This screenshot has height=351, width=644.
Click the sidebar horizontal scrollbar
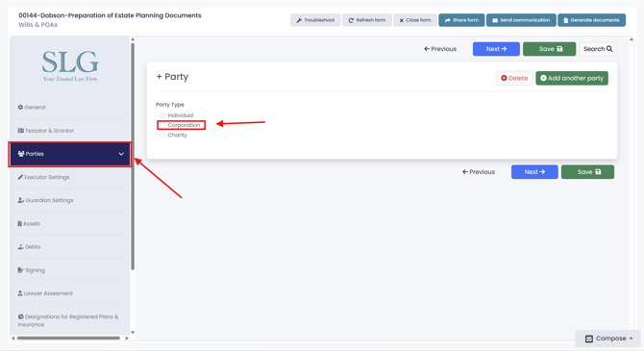(68, 338)
